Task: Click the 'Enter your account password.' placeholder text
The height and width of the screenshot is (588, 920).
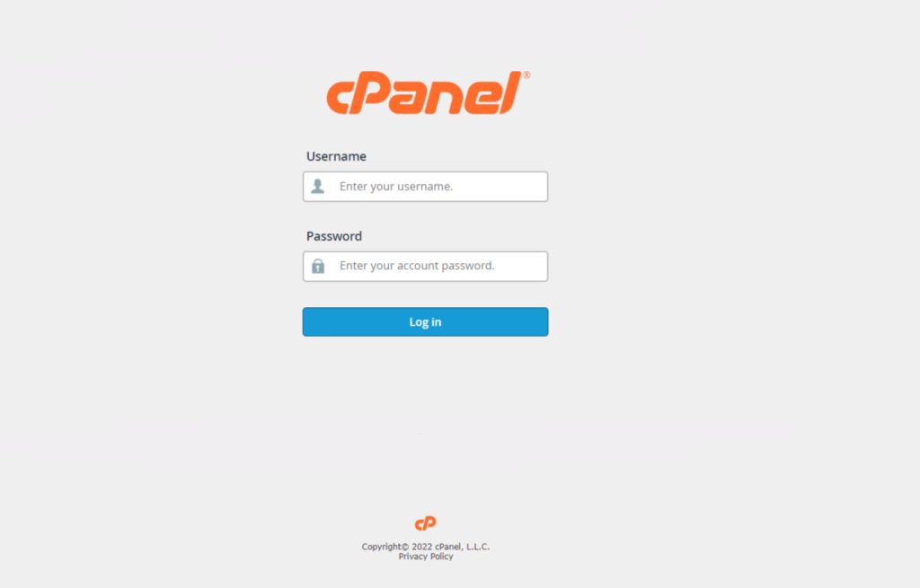Action: [x=417, y=266]
